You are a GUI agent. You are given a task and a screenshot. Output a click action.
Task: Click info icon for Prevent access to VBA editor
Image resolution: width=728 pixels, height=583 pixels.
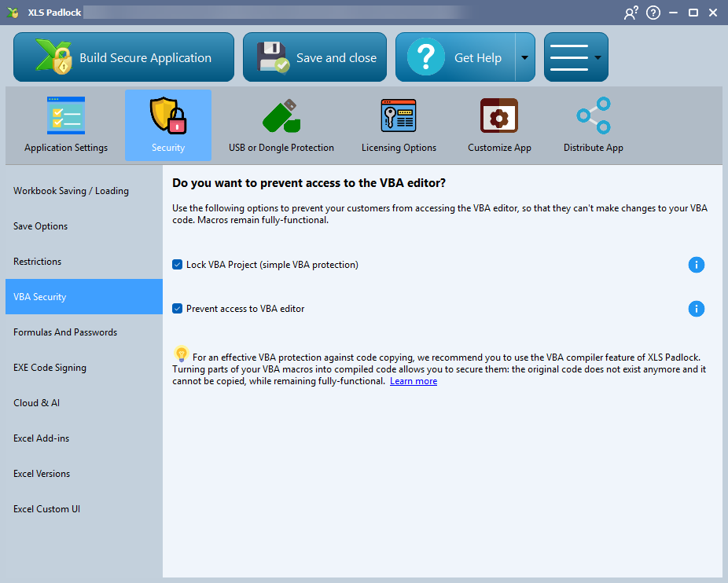click(696, 309)
